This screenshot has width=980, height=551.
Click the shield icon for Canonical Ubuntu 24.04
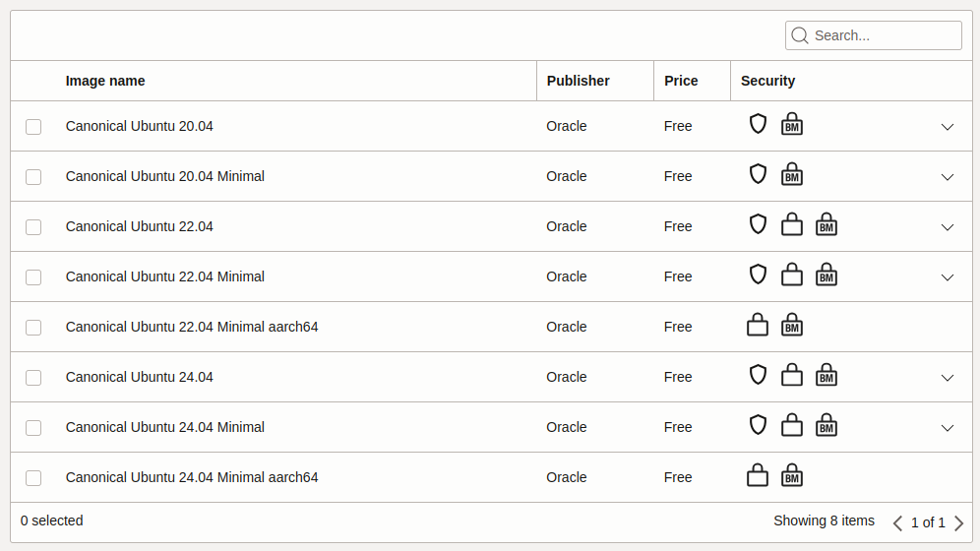(758, 375)
